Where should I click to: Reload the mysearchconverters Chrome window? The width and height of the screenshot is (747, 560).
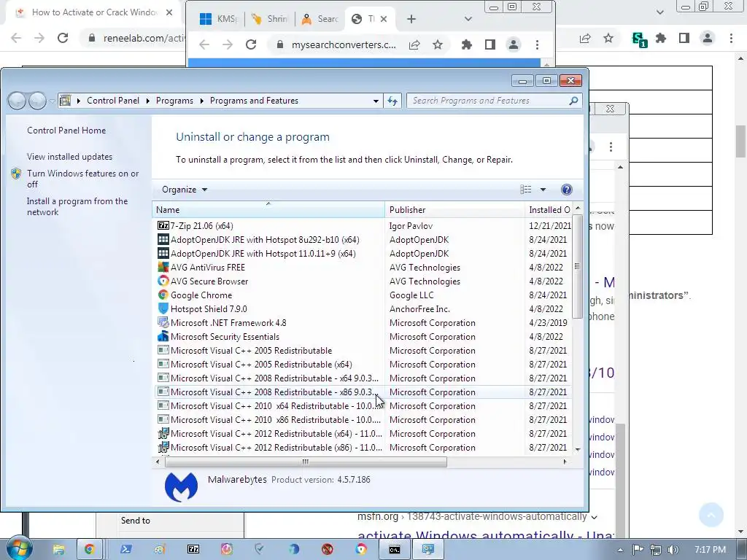[x=251, y=44]
